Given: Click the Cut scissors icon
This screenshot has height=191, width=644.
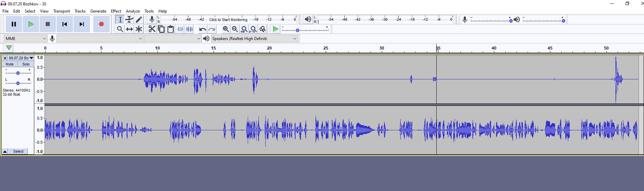Looking at the screenshot, I should (152, 29).
